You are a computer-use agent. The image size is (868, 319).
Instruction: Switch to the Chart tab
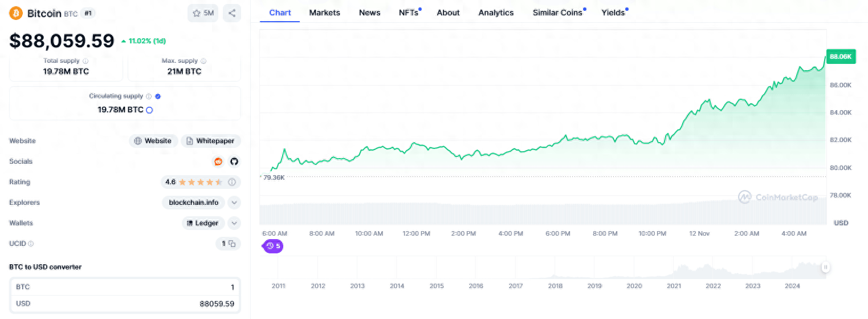click(x=280, y=13)
